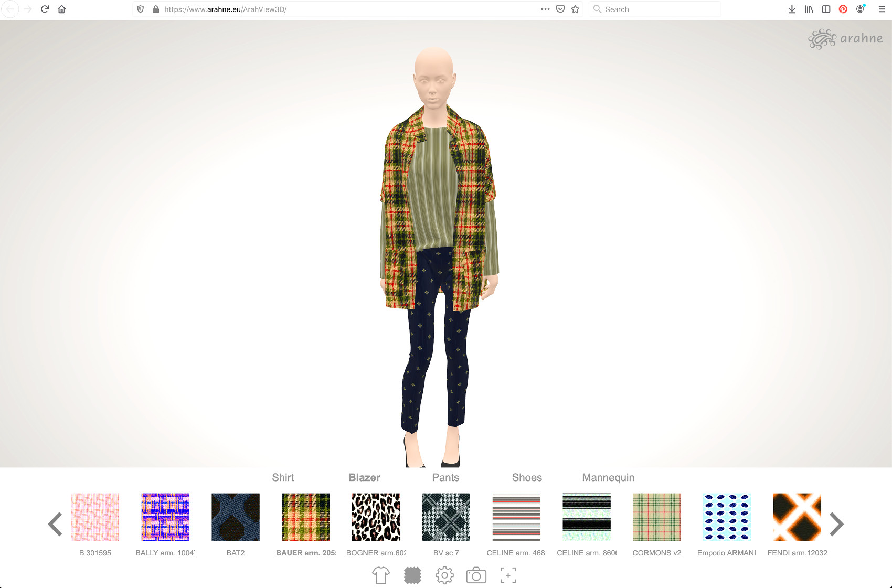Bookmark this page with star icon
Screen dimensions: 892x588
pos(575,9)
